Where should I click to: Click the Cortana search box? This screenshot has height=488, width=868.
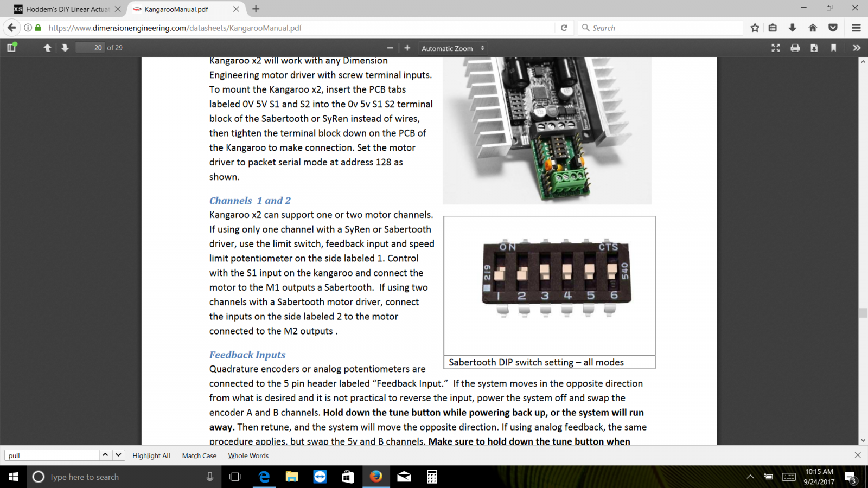pos(124,477)
